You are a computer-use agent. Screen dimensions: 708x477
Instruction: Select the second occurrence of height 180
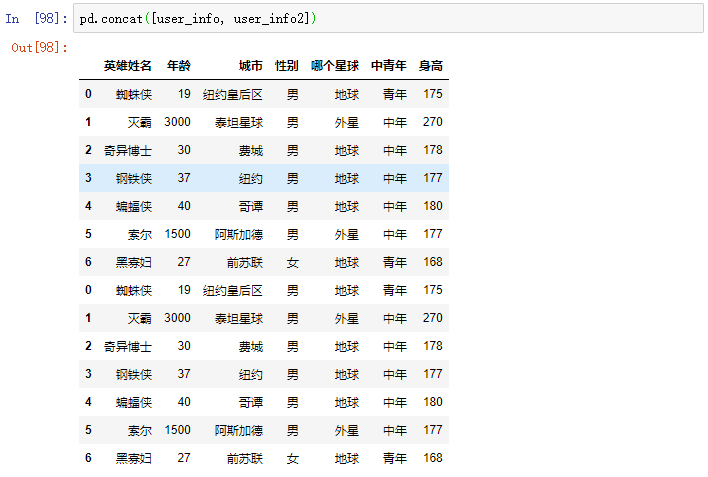tap(433, 402)
